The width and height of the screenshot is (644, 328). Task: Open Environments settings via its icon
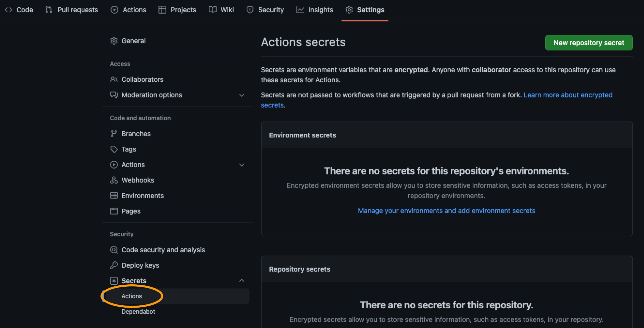tap(114, 195)
